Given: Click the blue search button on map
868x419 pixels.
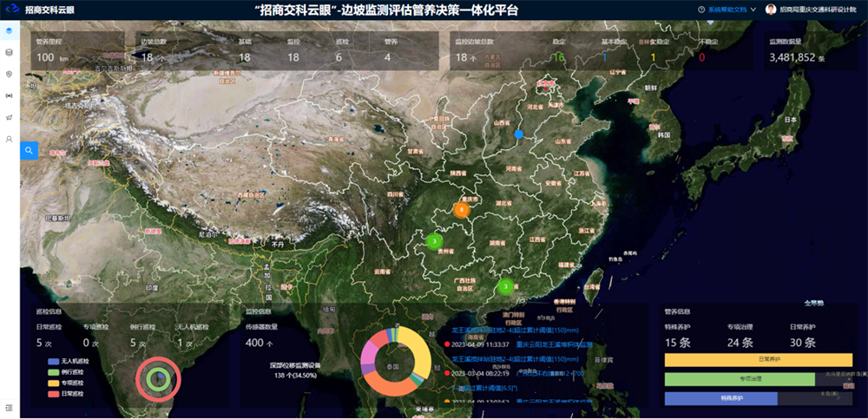Looking at the screenshot, I should [29, 150].
